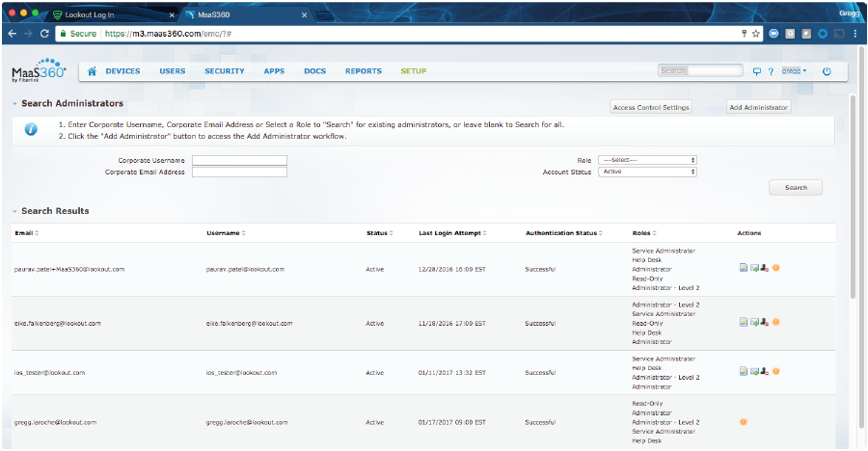Click orange gear icon in eike.falkenberg row

click(x=776, y=322)
